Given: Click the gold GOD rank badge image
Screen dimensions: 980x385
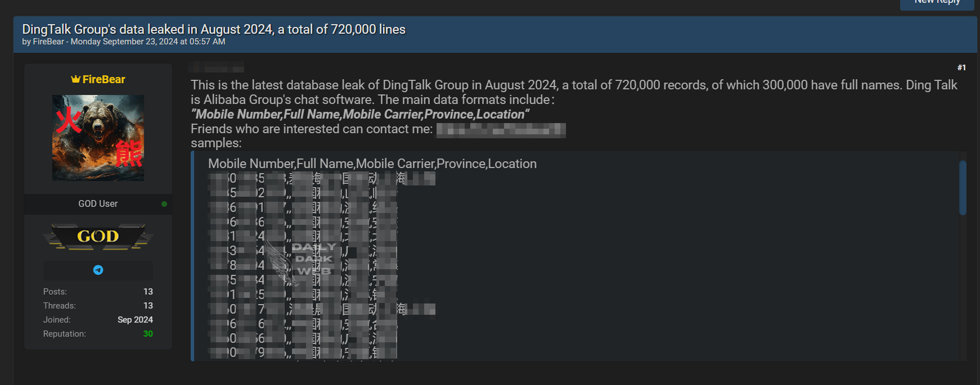Looking at the screenshot, I should coord(98,237).
